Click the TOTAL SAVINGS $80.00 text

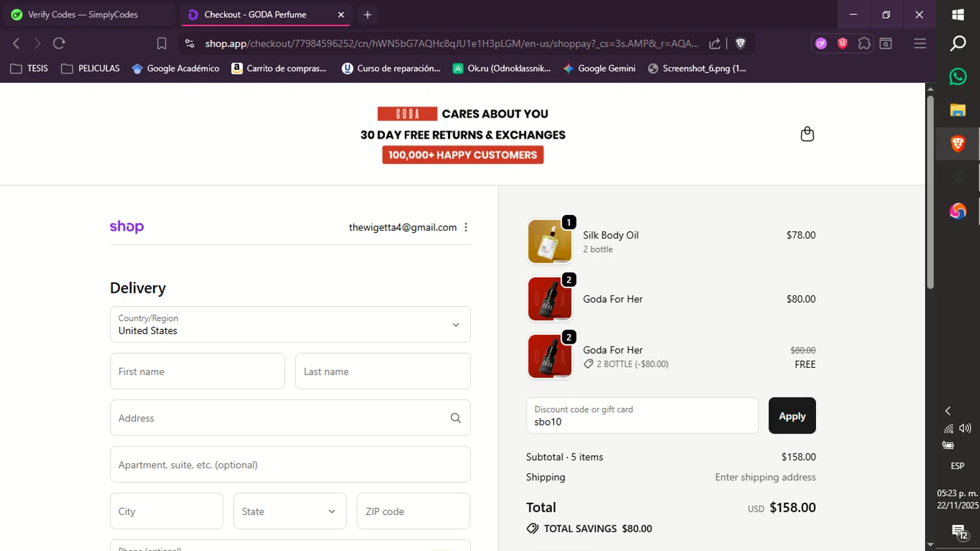click(x=598, y=529)
